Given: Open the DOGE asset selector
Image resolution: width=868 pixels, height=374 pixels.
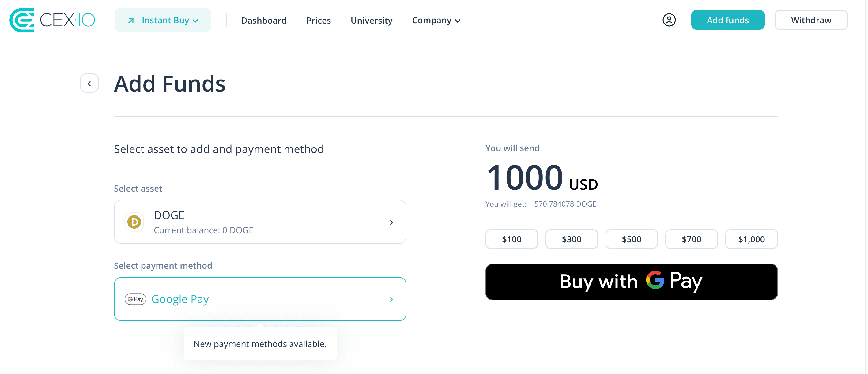Looking at the screenshot, I should tap(260, 222).
